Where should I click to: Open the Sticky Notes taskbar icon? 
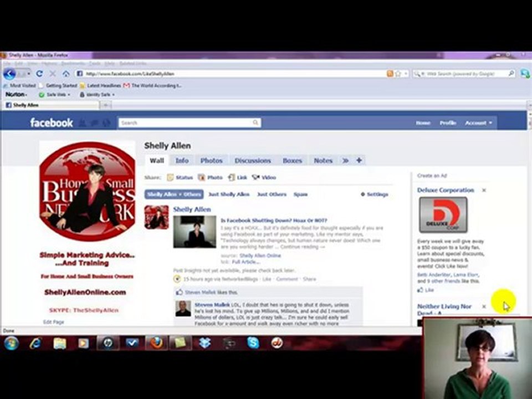(180, 343)
